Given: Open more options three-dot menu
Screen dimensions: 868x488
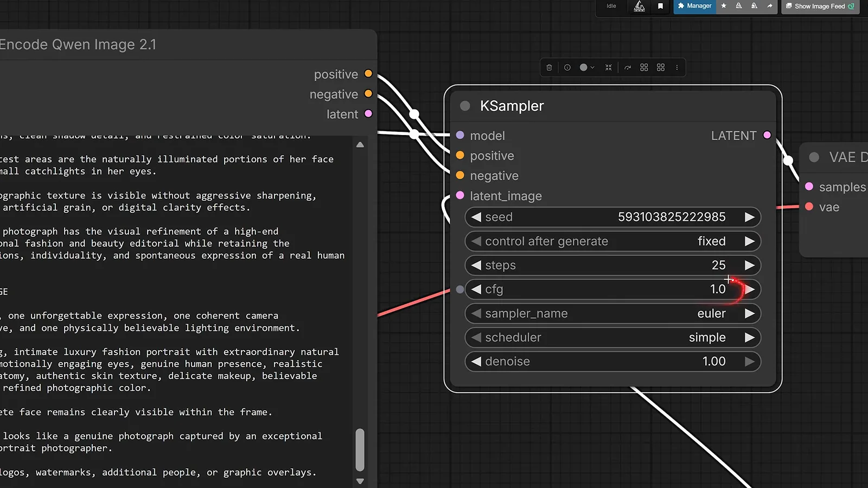Looking at the screenshot, I should (x=676, y=68).
